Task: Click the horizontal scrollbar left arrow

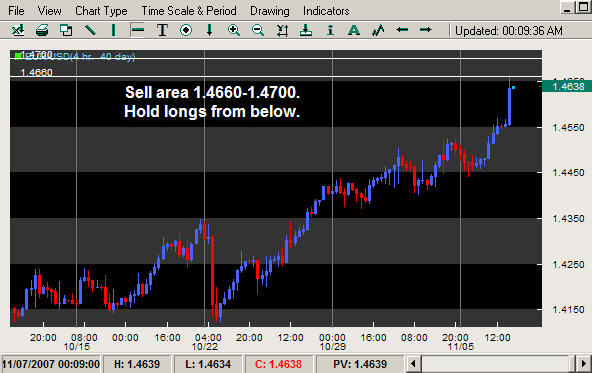Action: point(413,364)
